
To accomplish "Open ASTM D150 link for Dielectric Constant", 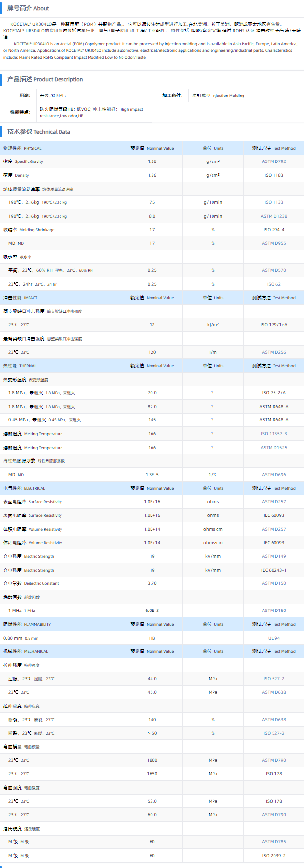I will click(x=274, y=583).
